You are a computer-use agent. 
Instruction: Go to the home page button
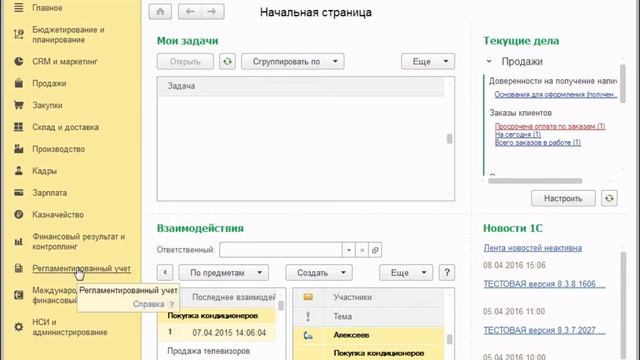(x=160, y=12)
